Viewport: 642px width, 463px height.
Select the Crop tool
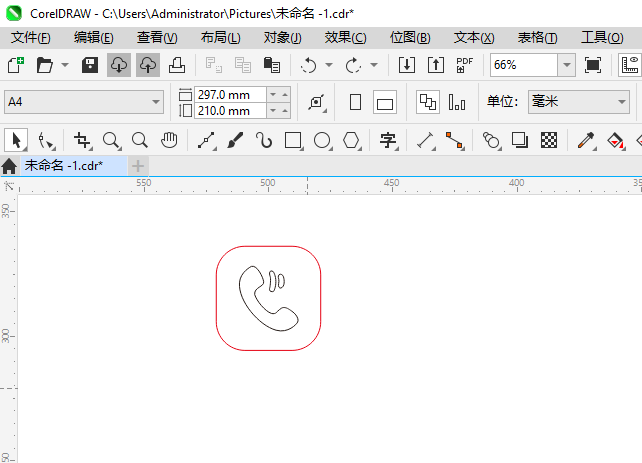pyautogui.click(x=82, y=140)
